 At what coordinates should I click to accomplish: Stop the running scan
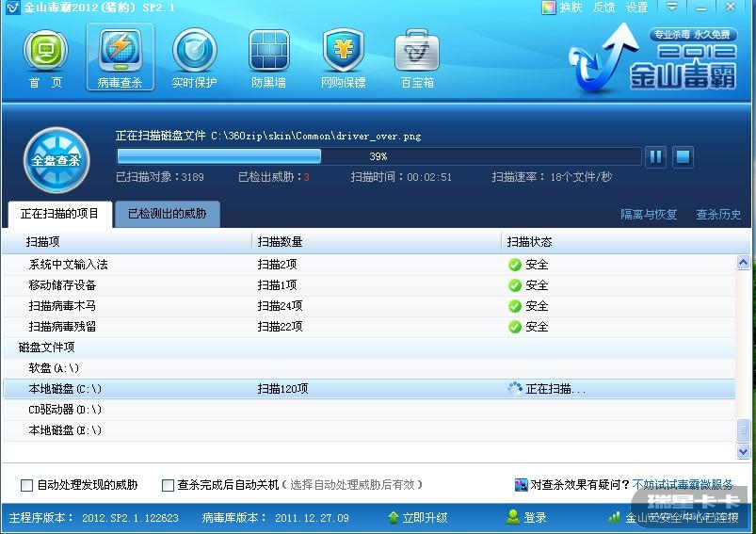pos(683,156)
